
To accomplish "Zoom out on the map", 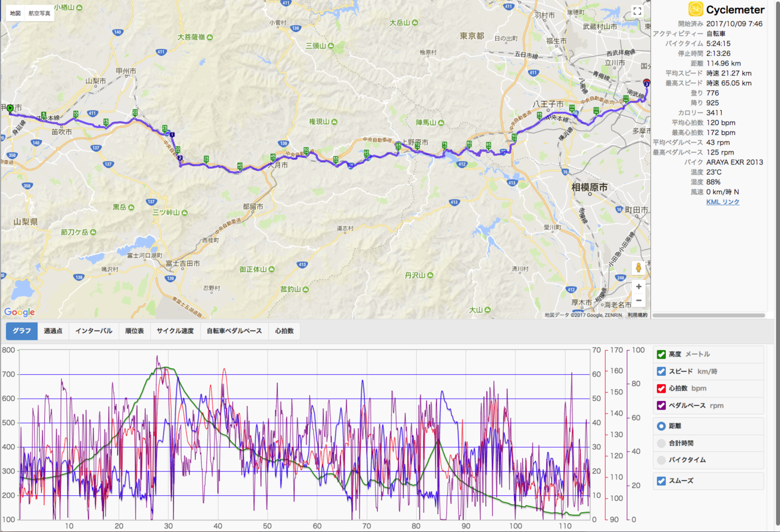I will click(x=639, y=300).
